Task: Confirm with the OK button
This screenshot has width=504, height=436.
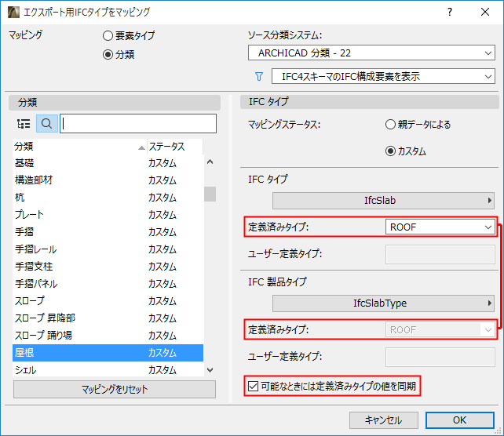Action: coord(459,420)
